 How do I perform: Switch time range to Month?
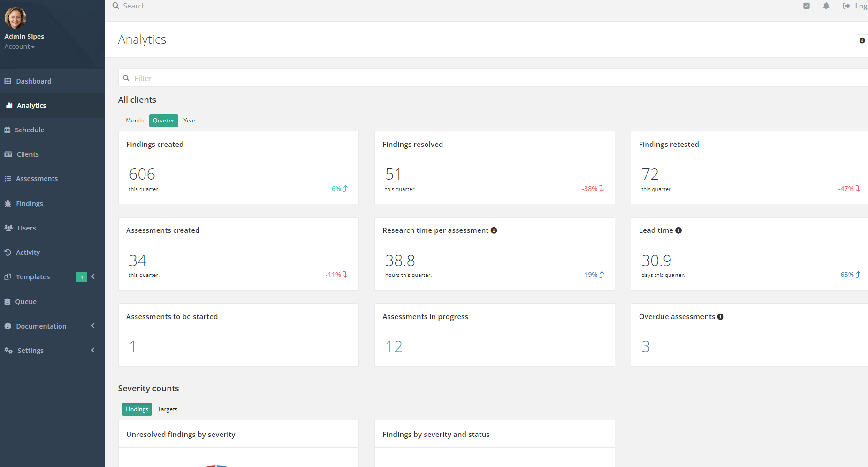(135, 121)
